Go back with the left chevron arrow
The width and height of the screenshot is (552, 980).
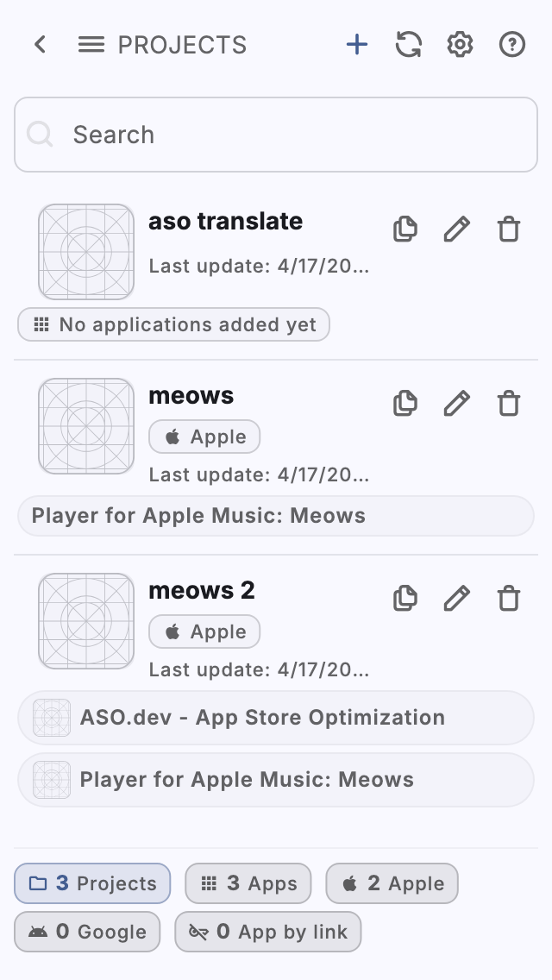[x=41, y=44]
